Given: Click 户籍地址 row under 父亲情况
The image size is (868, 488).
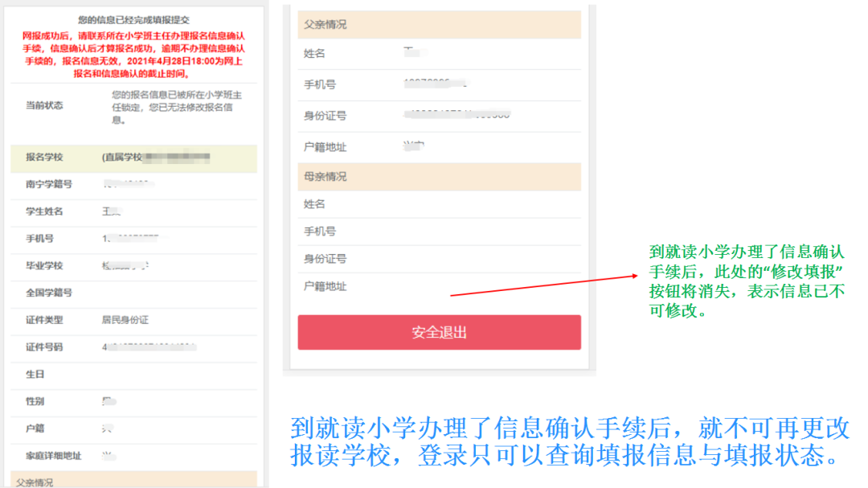Looking at the screenshot, I should tap(439, 147).
